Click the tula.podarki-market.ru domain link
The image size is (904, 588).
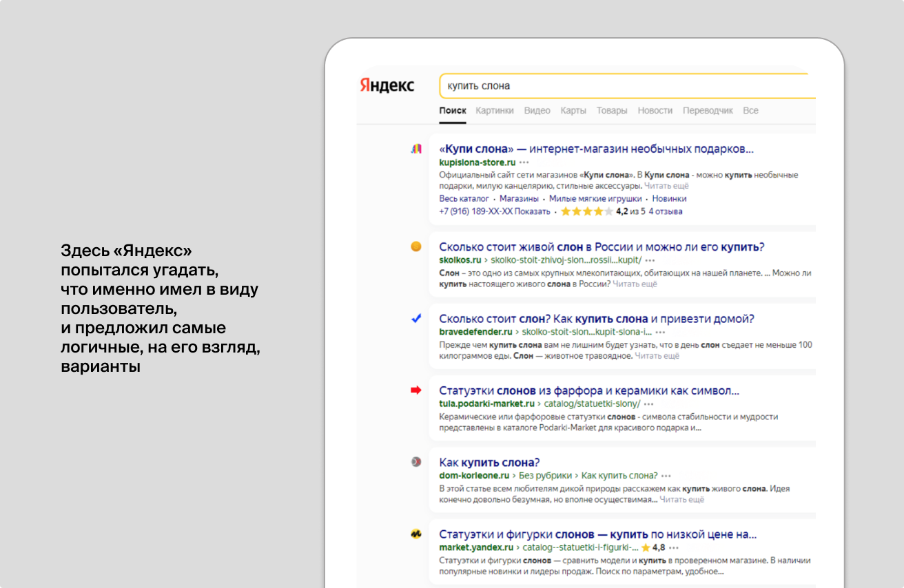point(487,403)
